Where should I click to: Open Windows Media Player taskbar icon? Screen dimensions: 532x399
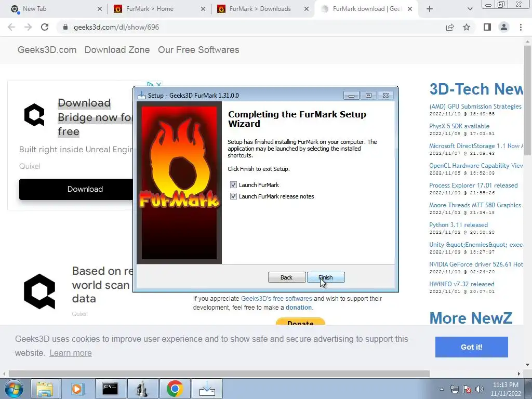[77, 389]
